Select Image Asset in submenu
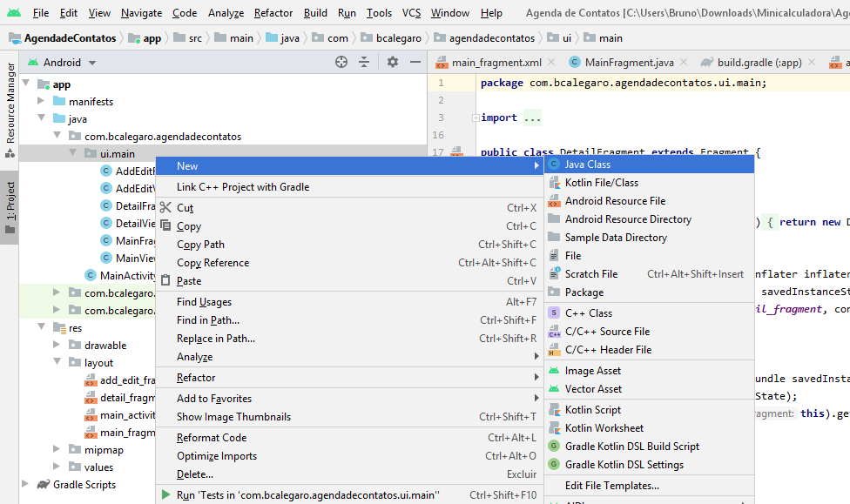The height and width of the screenshot is (504, 850). pos(592,371)
